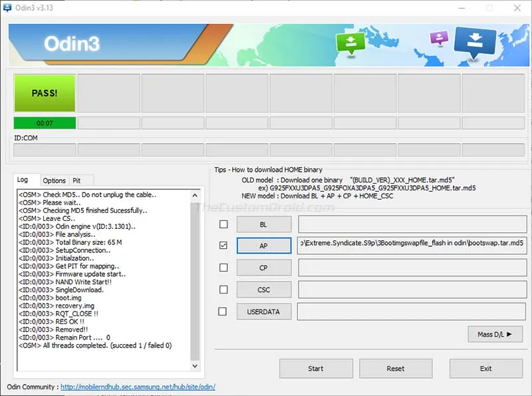
Task: Open the Odin Community hyperlink
Action: click(x=138, y=387)
